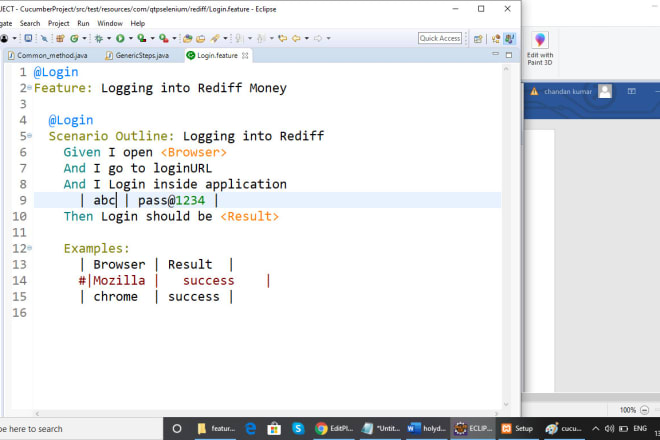Click the Quick Access search field
Image resolution: width=660 pixels, height=440 pixels.
[440, 38]
